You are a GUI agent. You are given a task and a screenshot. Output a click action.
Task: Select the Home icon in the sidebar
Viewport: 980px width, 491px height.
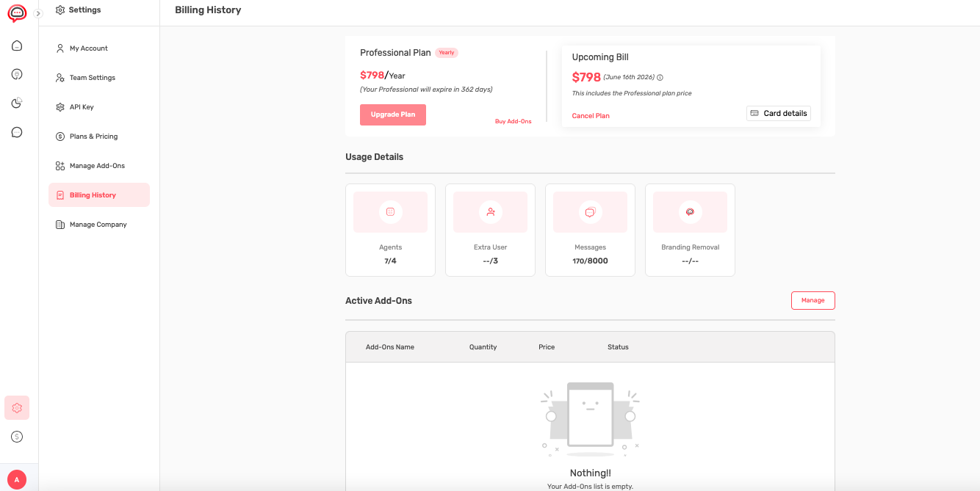[x=16, y=45]
